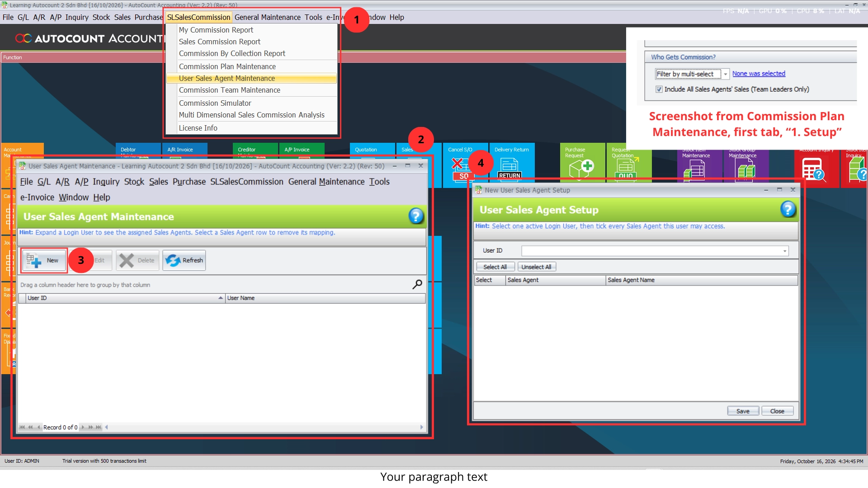
Task: Go to first record arrow in navigator
Action: (22, 427)
